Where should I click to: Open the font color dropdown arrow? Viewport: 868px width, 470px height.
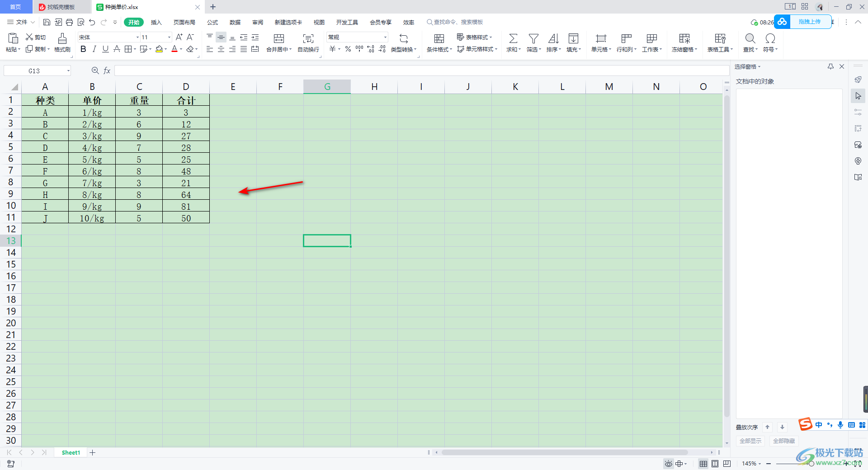[181, 49]
